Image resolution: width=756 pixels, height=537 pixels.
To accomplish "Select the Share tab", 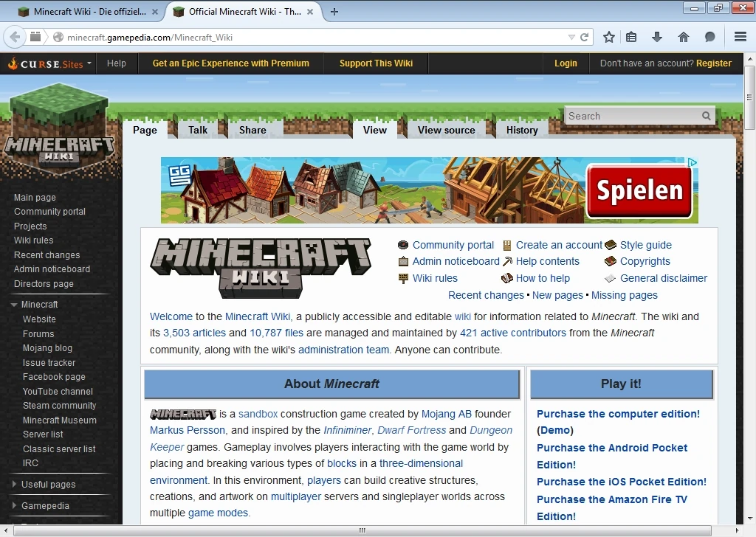I will [252, 130].
